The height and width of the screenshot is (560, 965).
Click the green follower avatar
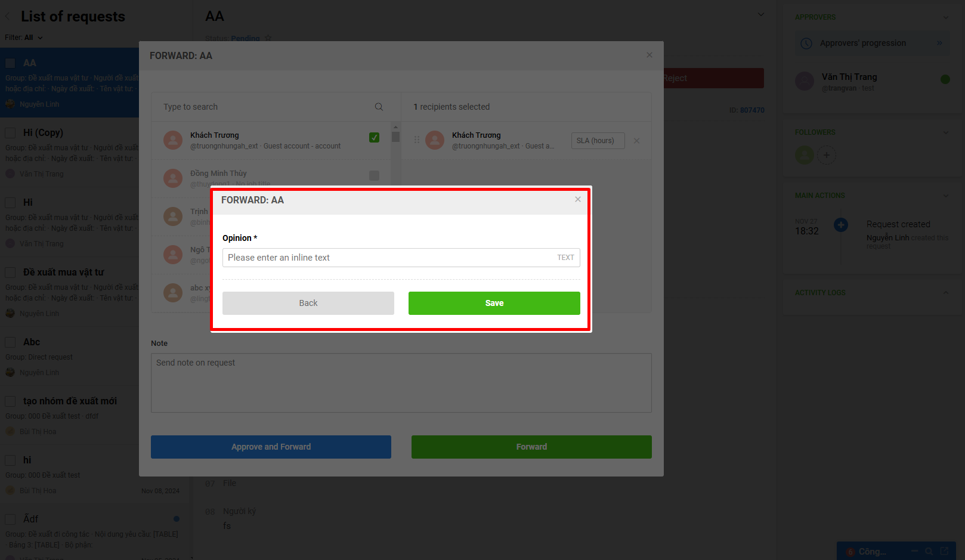coord(805,155)
